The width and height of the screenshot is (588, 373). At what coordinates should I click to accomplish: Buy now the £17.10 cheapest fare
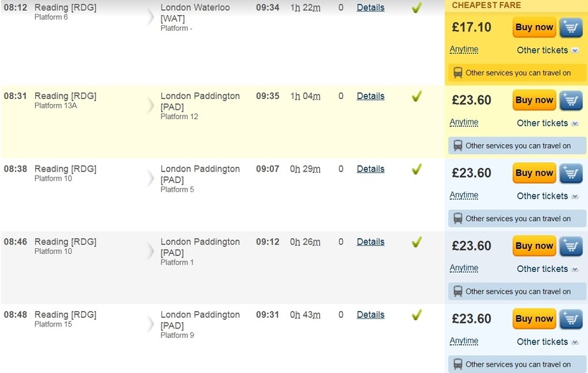tap(534, 27)
